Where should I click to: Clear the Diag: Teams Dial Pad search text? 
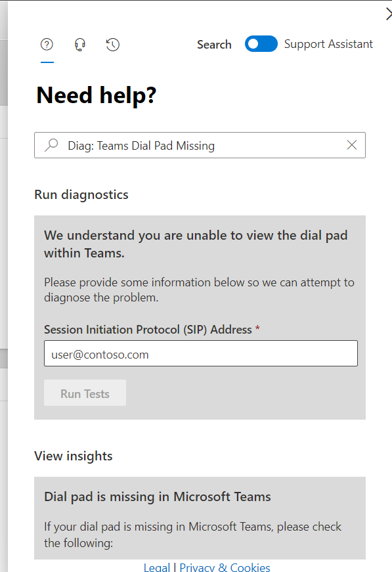click(352, 145)
